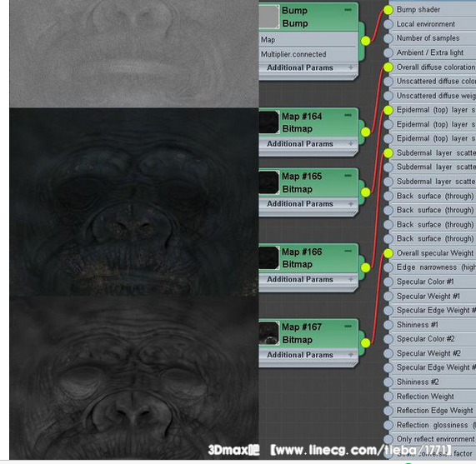Click the Map #167 bitmap thumbnail
Viewport: 476px width, 464px height.
(x=268, y=333)
